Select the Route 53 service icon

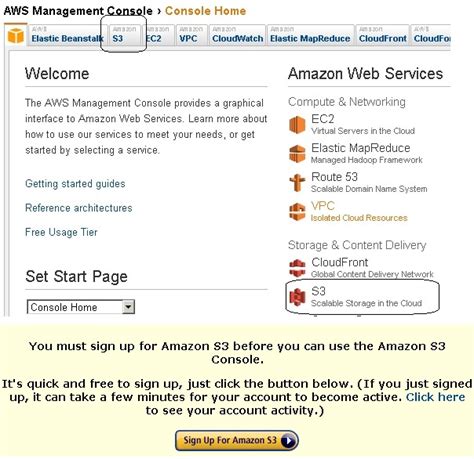297,183
